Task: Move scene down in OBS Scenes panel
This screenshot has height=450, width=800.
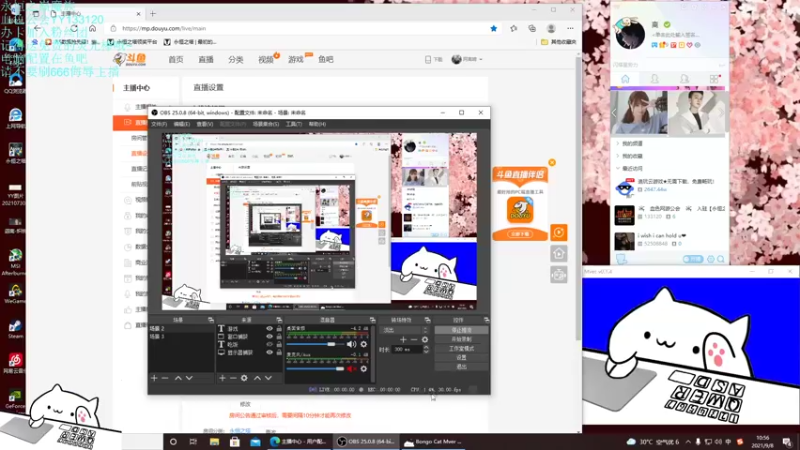Action: 189,378
